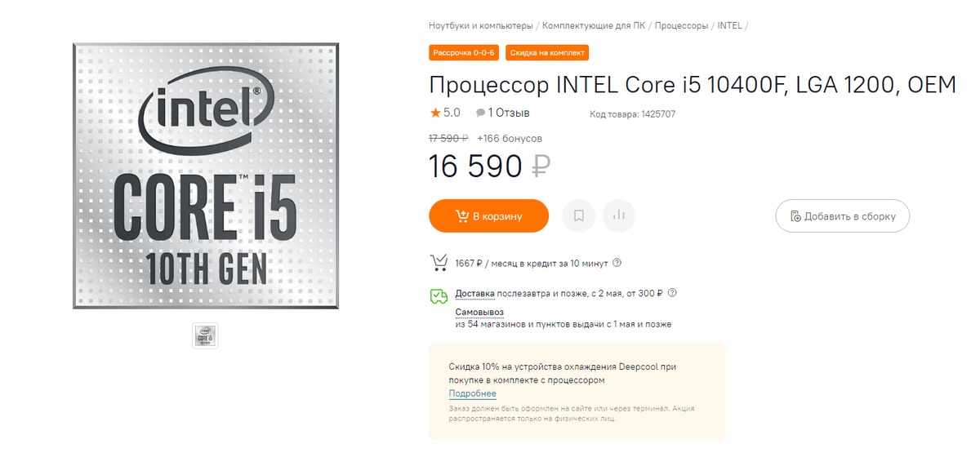980x453 pixels.
Task: Click the question mark next to credit offer
Action: point(617,263)
